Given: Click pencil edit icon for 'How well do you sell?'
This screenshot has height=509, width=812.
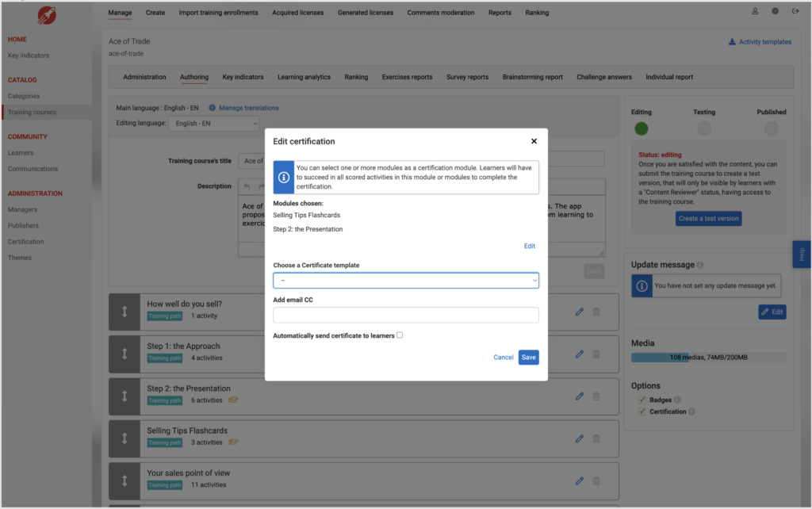Looking at the screenshot, I should coord(580,312).
